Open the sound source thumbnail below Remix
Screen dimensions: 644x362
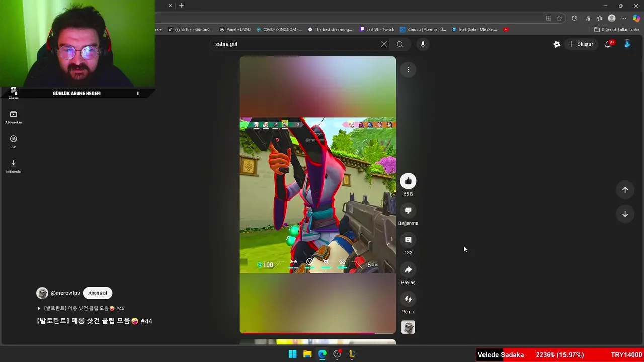coord(408,328)
